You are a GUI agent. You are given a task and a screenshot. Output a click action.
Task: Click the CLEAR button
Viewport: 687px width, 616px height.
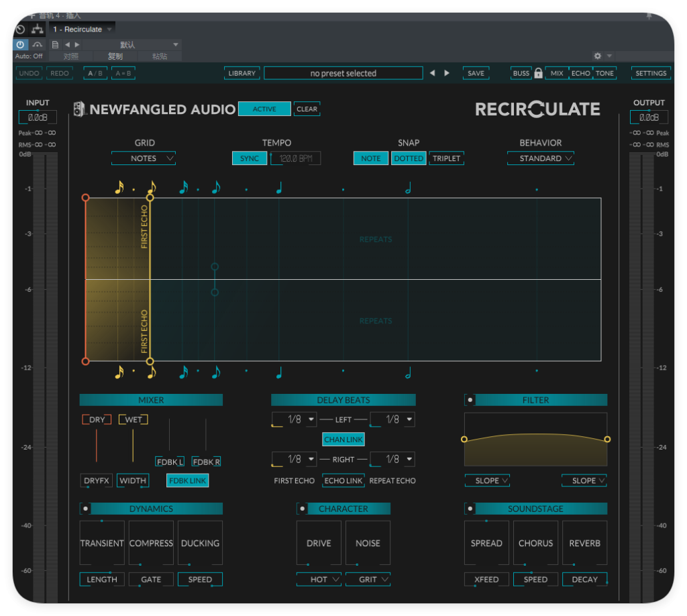click(x=307, y=109)
